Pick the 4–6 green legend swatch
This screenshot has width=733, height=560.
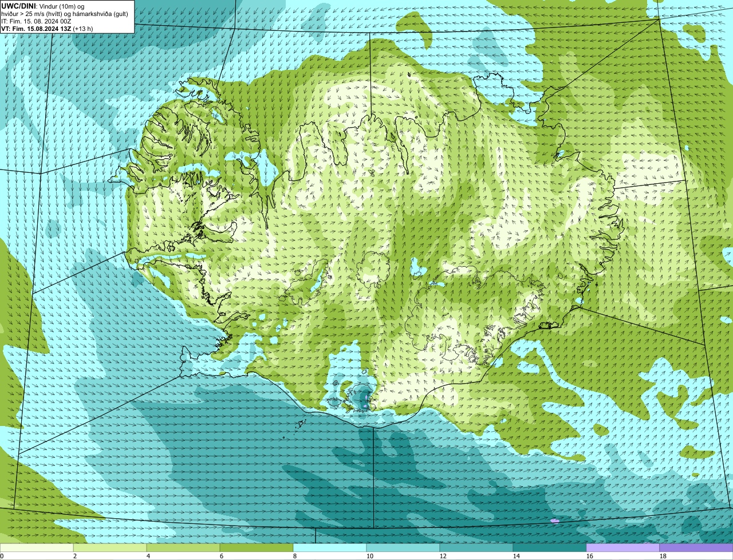[x=183, y=547]
